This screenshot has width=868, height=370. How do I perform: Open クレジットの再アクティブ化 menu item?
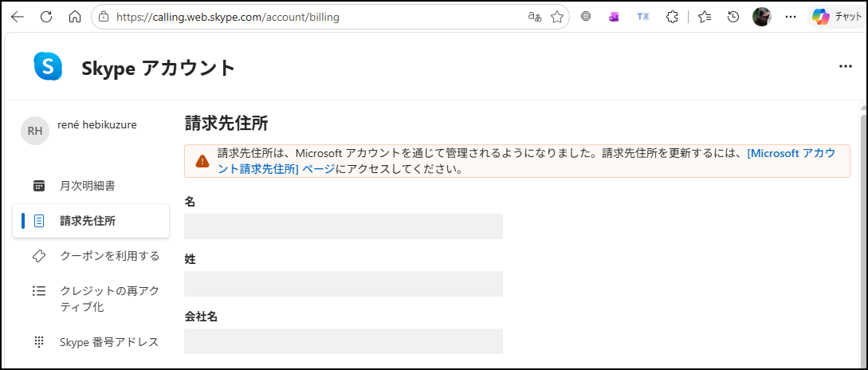click(x=91, y=298)
